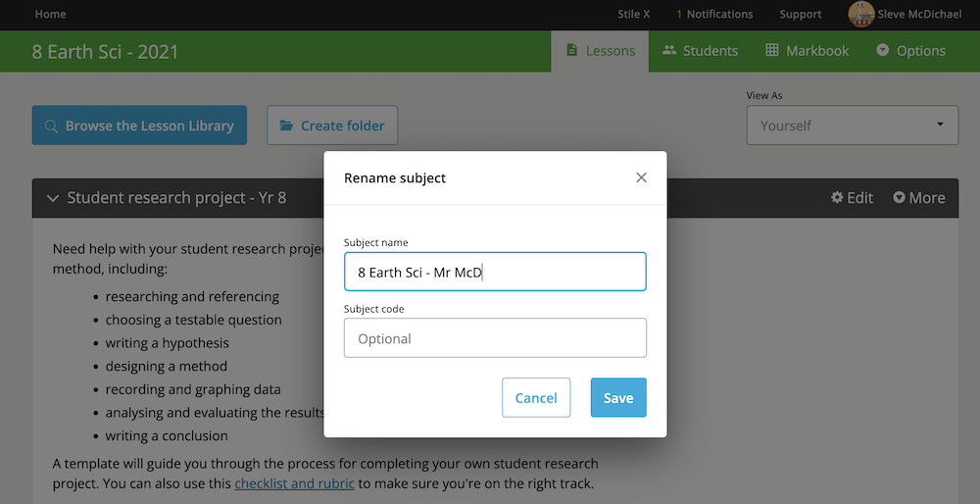Click the Options circle arrow icon
Viewport: 980px width, 504px height.
883,50
